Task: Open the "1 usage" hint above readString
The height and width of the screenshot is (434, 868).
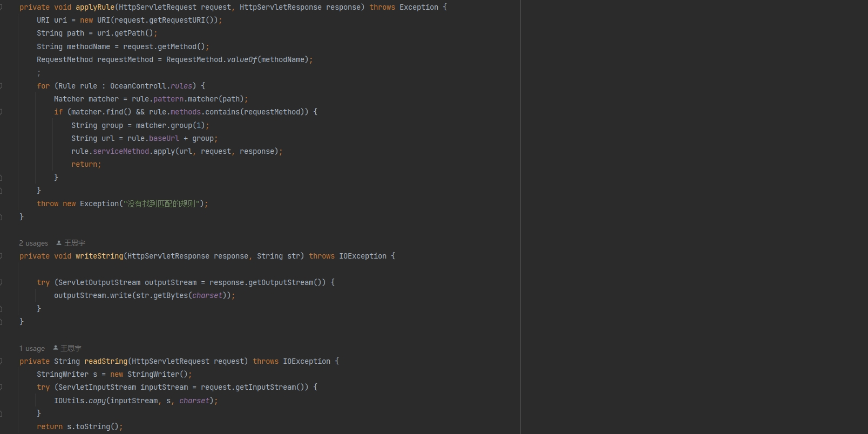Action: tap(32, 348)
